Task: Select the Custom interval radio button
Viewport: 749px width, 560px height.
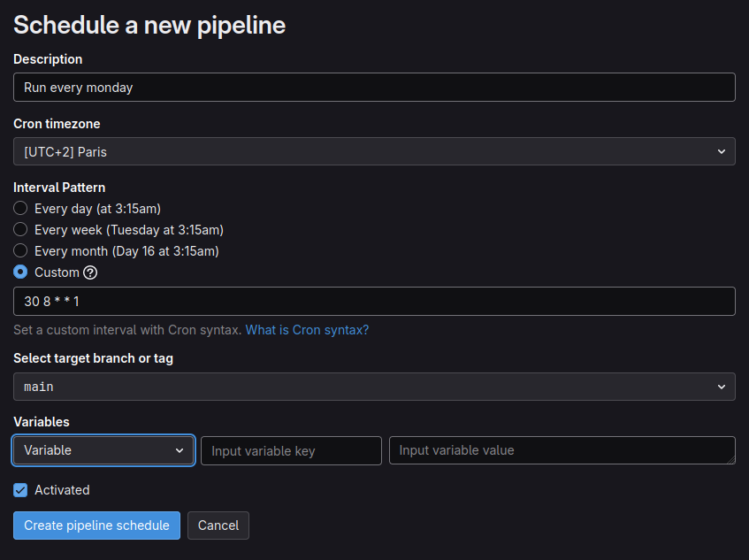Action: click(20, 272)
